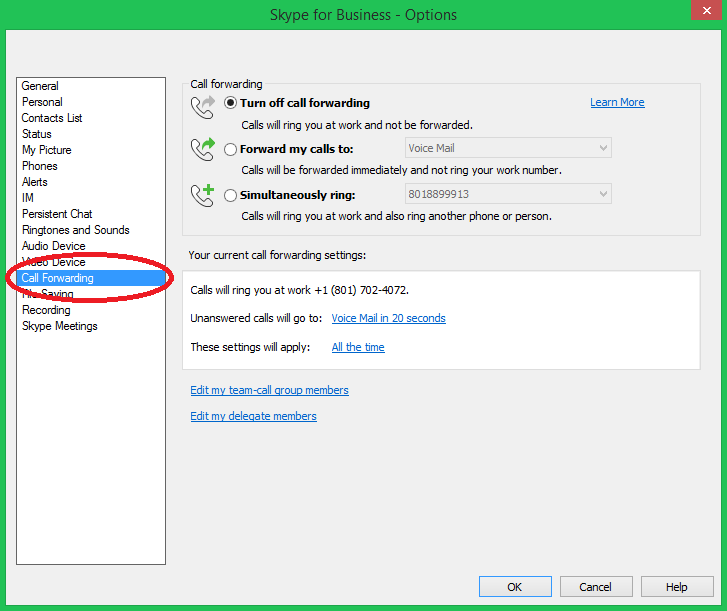Click the phone icon beside Turn off call forwarding
The height and width of the screenshot is (611, 727).
coord(203,107)
